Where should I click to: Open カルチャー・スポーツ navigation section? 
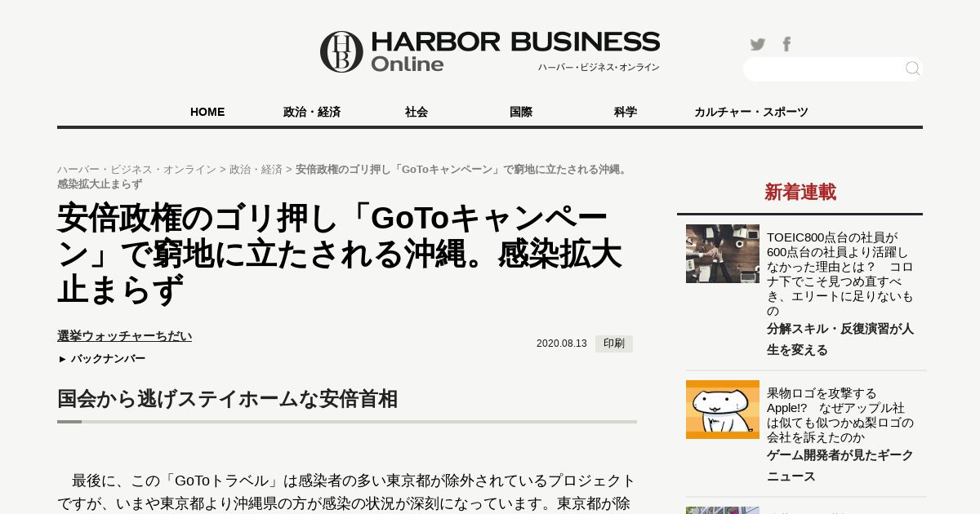[751, 112]
